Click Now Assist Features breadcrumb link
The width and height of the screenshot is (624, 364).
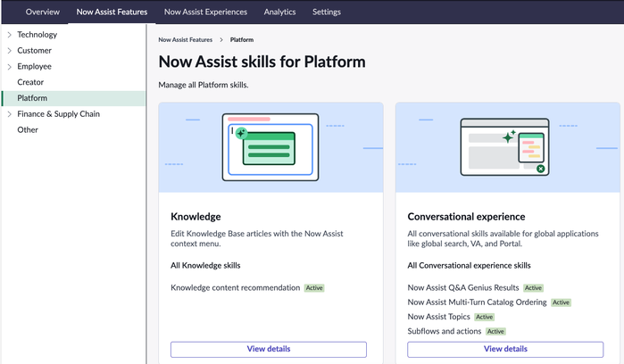click(186, 40)
